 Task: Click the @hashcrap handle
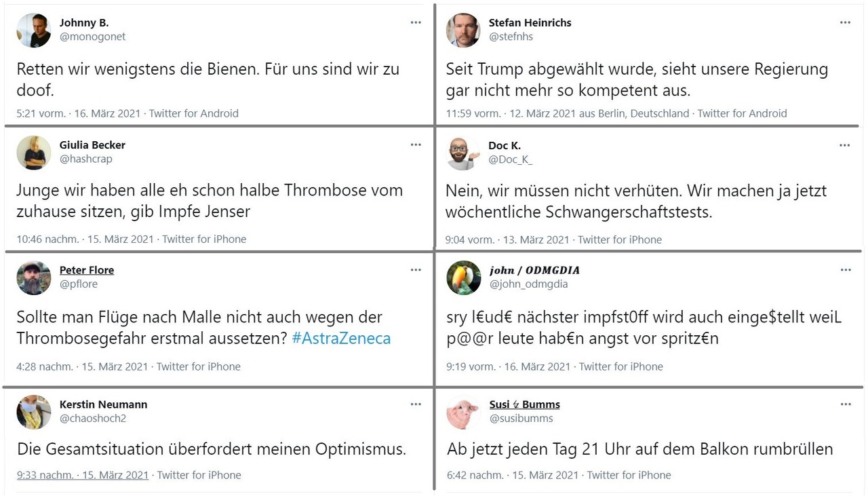click(86, 159)
